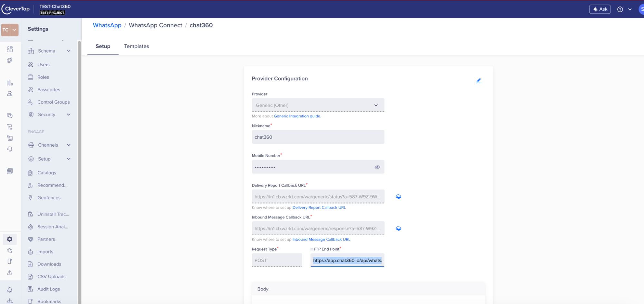The image size is (644, 304).
Task: Expand the Setup section chevron
Action: [69, 159]
